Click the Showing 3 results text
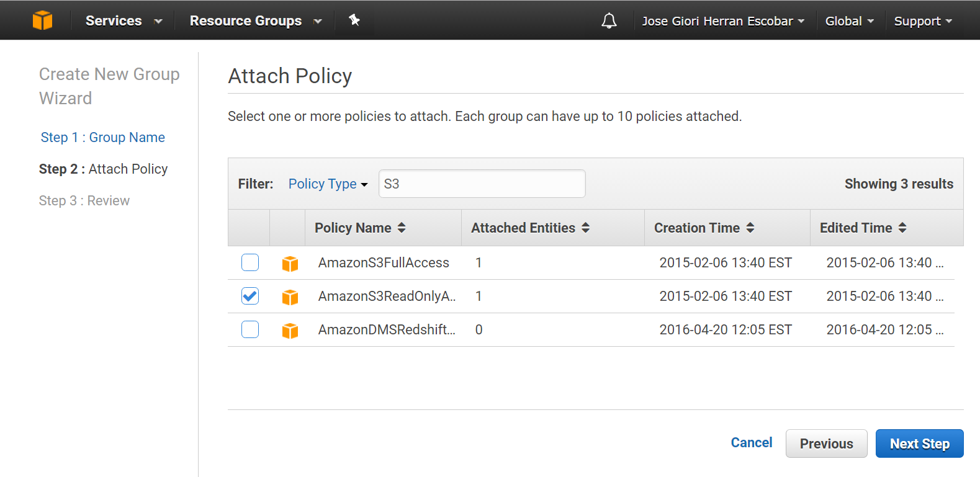This screenshot has width=980, height=477. pyautogui.click(x=899, y=184)
